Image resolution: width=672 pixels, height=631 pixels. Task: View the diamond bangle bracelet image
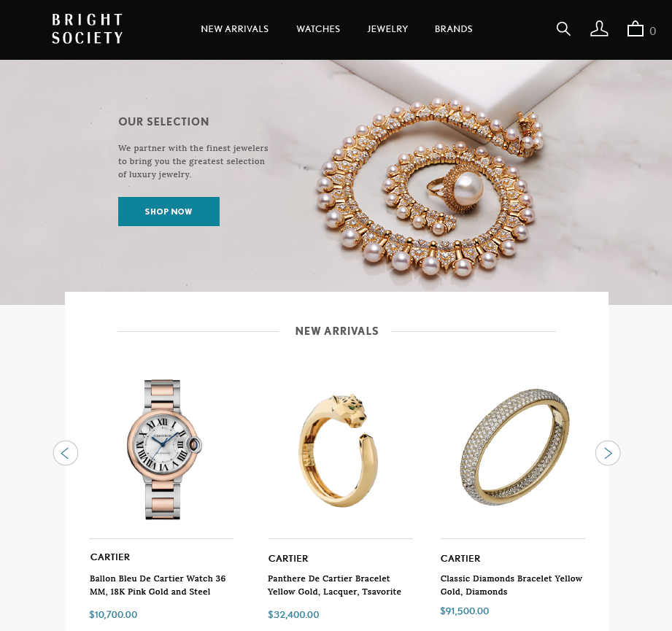coord(514,446)
